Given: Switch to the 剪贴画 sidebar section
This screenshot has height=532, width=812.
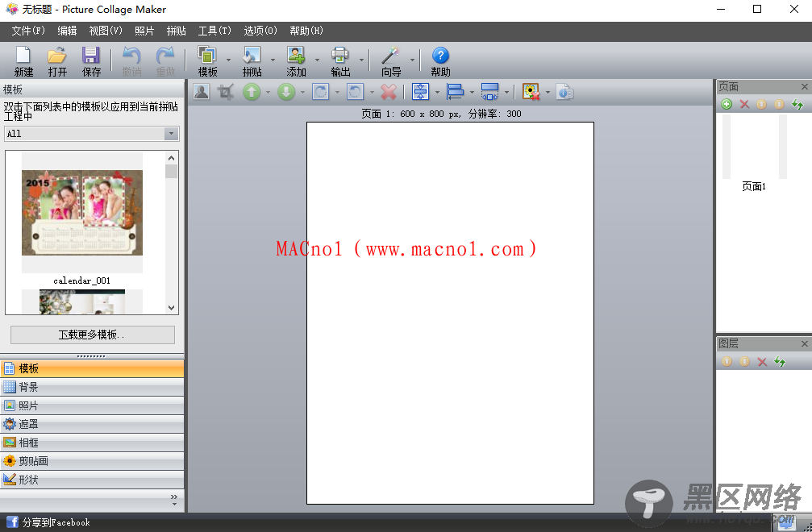Looking at the screenshot, I should [x=92, y=461].
